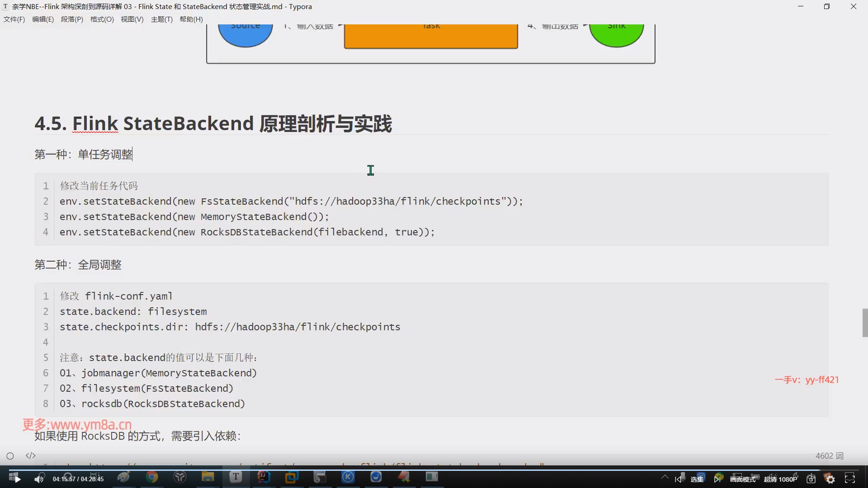Skip to the next video
Screen dimensions: 868x488
(x=717, y=479)
